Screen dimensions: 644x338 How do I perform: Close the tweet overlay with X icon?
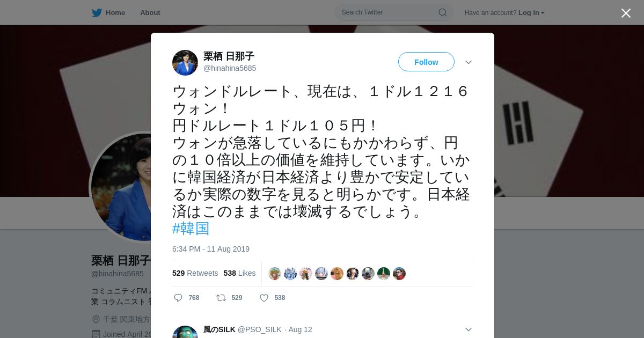(626, 13)
